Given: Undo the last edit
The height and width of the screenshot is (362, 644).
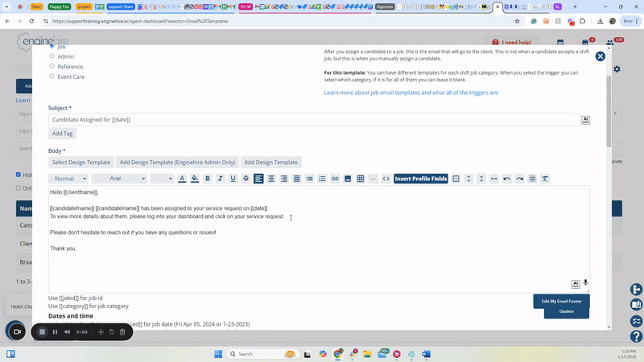Looking at the screenshot, I should click(507, 179).
